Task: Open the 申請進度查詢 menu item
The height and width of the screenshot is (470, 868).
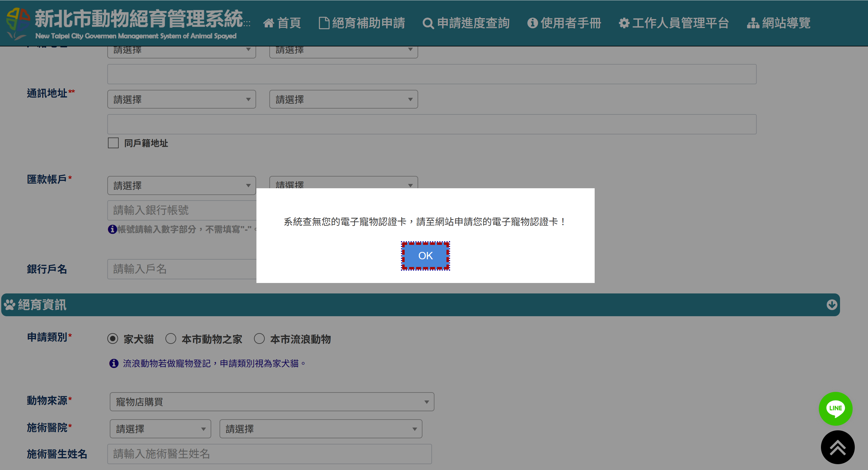Action: pyautogui.click(x=466, y=23)
